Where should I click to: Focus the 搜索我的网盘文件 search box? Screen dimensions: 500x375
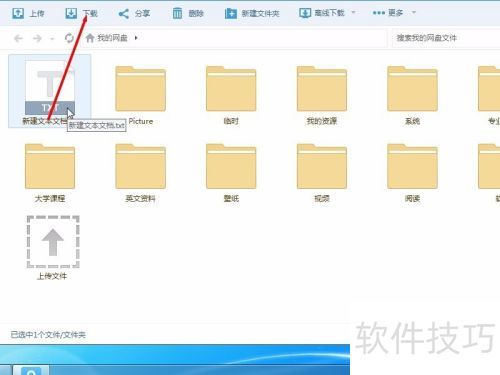(446, 38)
